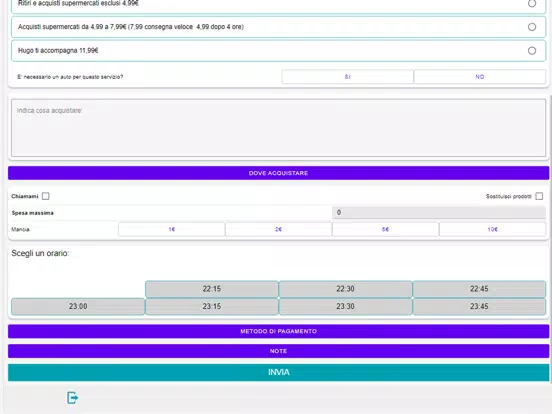Expand the DOVE ACQUISTARE section
Screen dimensions: 552x414
(278, 173)
